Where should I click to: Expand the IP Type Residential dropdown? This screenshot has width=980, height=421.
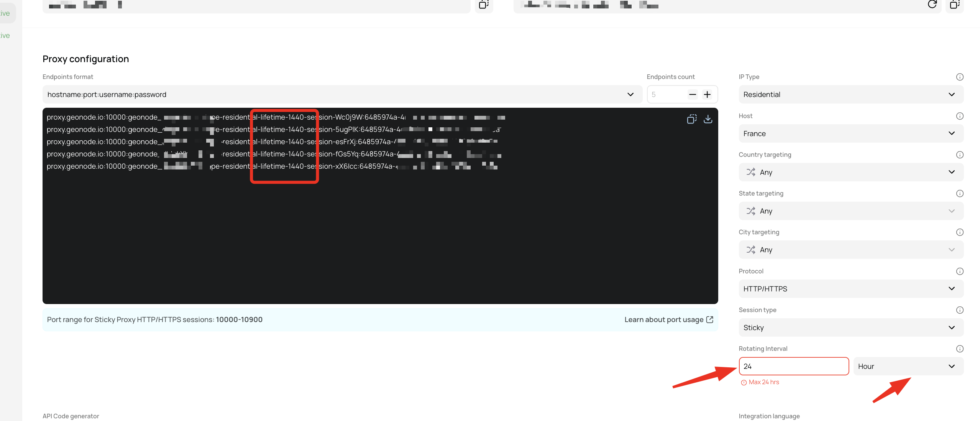[850, 94]
